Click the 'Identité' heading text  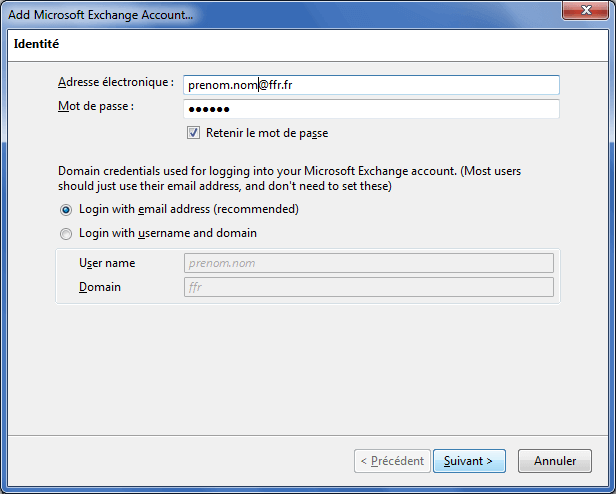[36, 44]
